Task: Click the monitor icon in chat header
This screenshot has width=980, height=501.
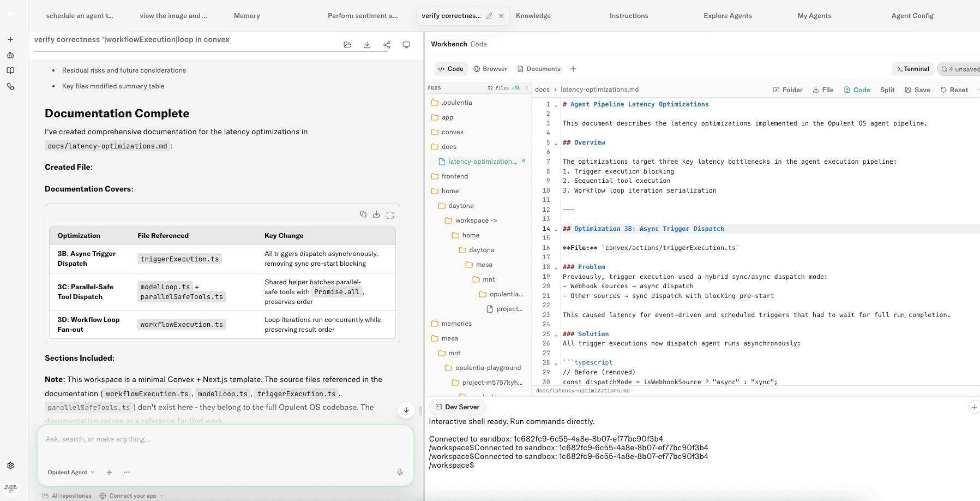Action: (x=406, y=45)
